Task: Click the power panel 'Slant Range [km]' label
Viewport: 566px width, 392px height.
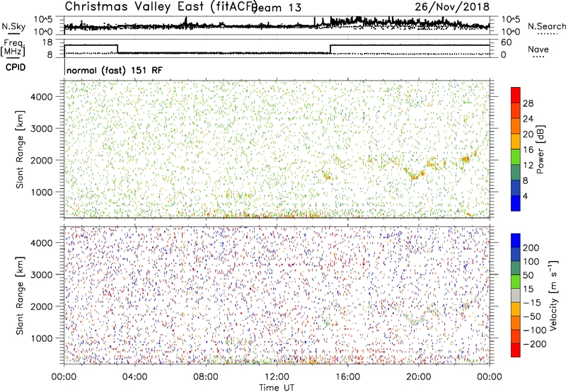Action: [20, 149]
